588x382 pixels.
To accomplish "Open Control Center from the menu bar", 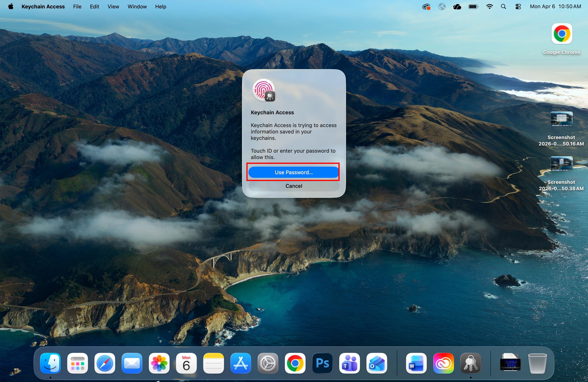I will point(518,6).
